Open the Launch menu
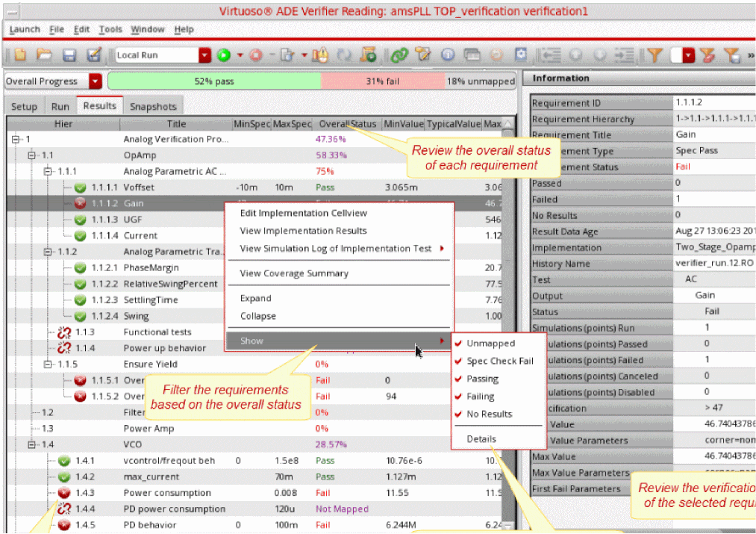The height and width of the screenshot is (534, 756). point(25,29)
